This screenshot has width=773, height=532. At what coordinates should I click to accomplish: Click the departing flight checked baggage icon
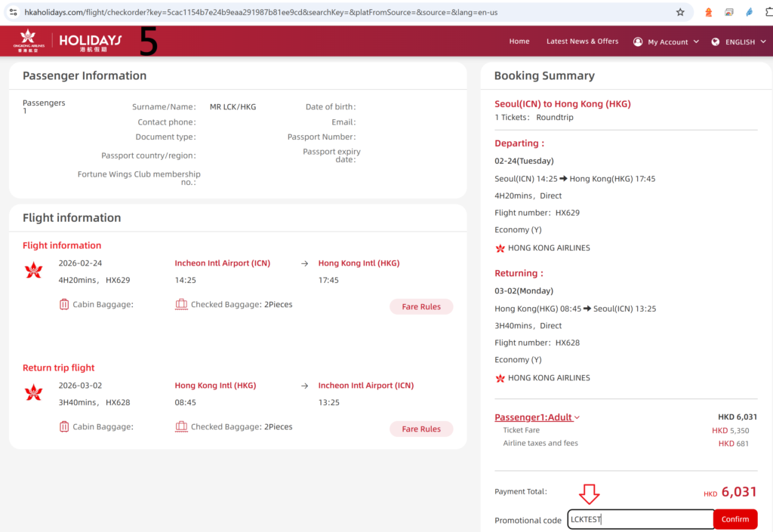[x=181, y=305]
